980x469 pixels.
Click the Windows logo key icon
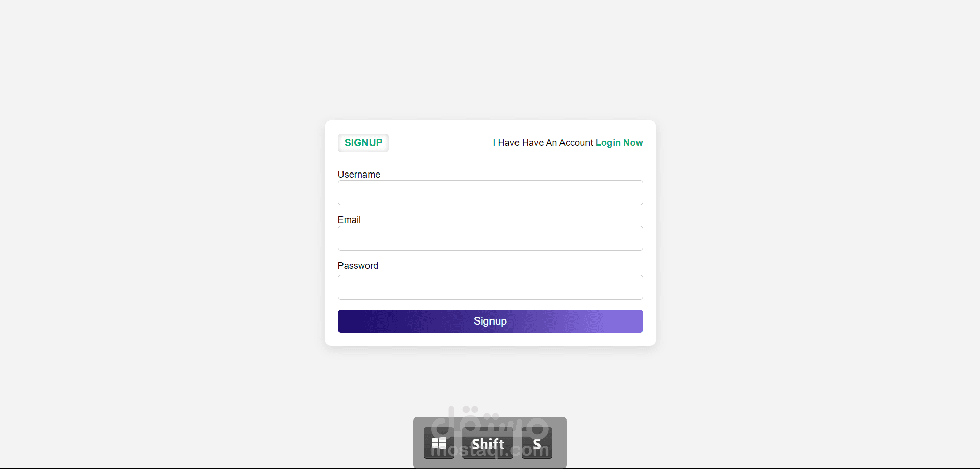(x=438, y=443)
